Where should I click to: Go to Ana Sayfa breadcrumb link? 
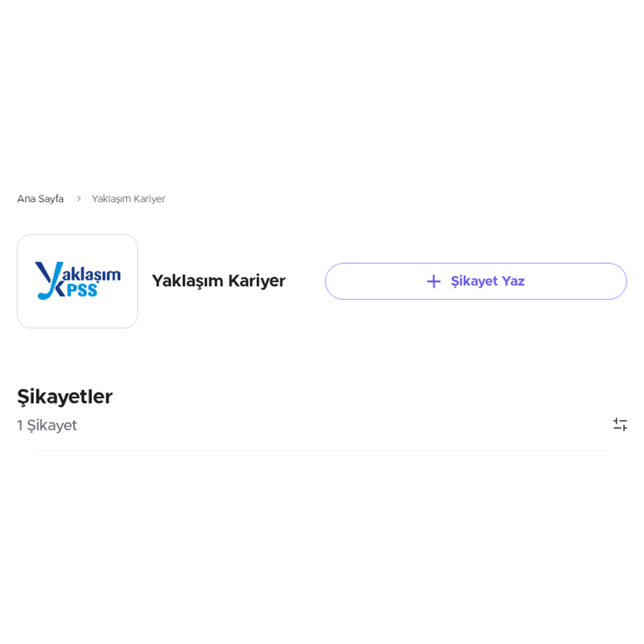point(40,199)
